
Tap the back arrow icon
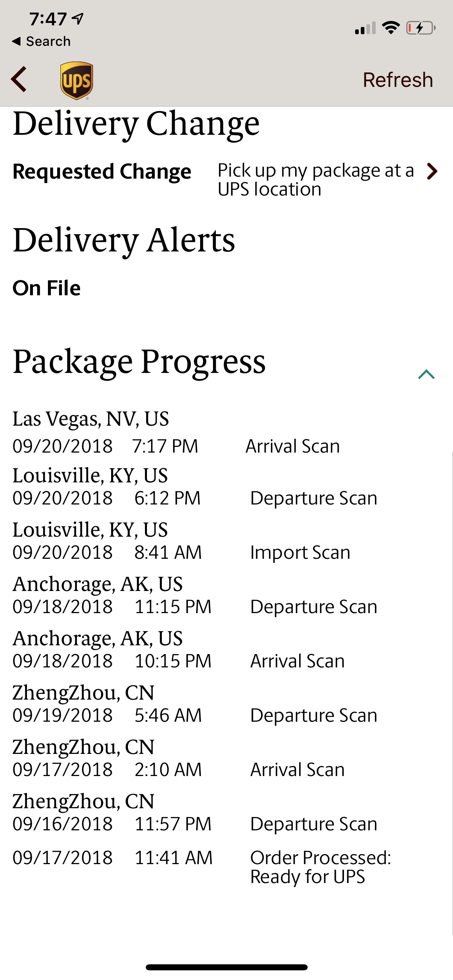click(x=19, y=79)
